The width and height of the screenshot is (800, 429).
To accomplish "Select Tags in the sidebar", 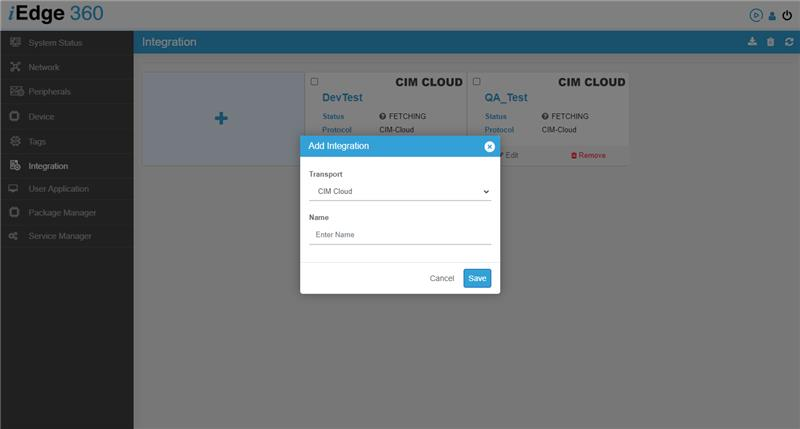I will [x=38, y=141].
